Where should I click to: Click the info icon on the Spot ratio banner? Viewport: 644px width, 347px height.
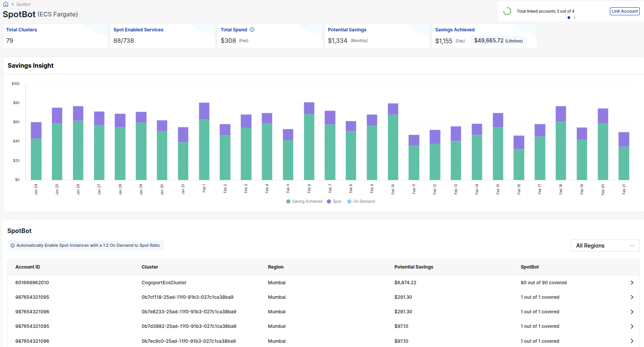(x=13, y=245)
